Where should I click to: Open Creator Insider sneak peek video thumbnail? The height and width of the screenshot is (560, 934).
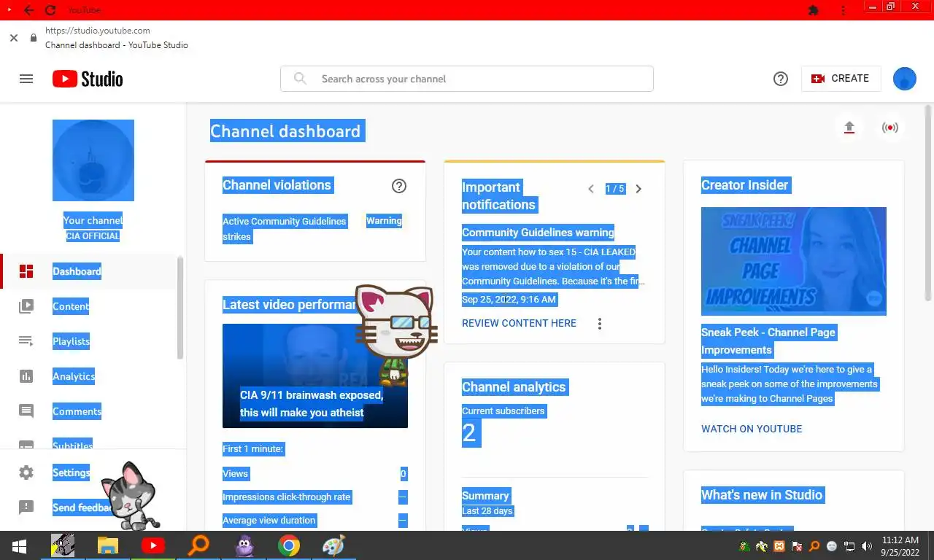[x=794, y=261]
